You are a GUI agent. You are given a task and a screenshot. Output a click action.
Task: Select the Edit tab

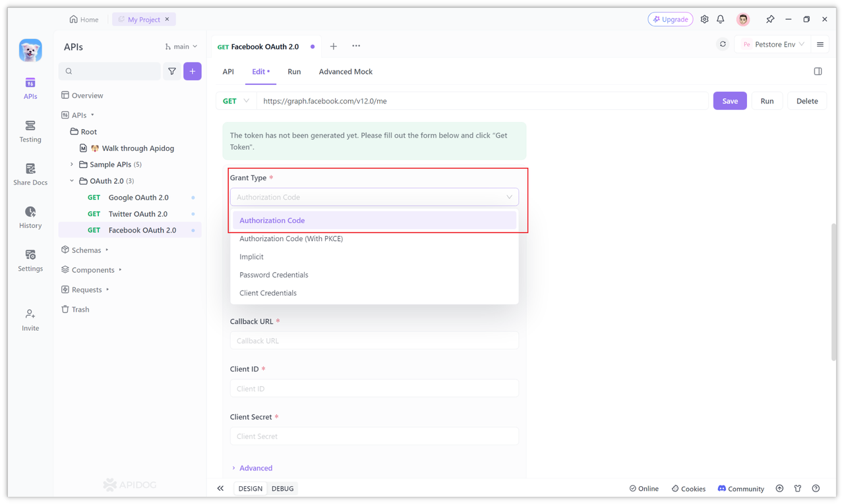tap(260, 71)
